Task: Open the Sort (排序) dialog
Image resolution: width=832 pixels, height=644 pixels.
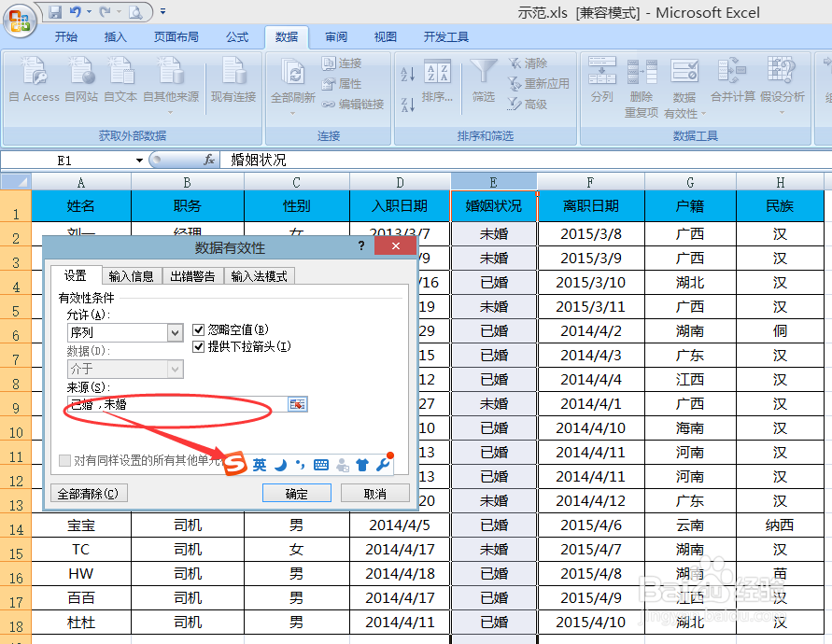Action: 437,80
